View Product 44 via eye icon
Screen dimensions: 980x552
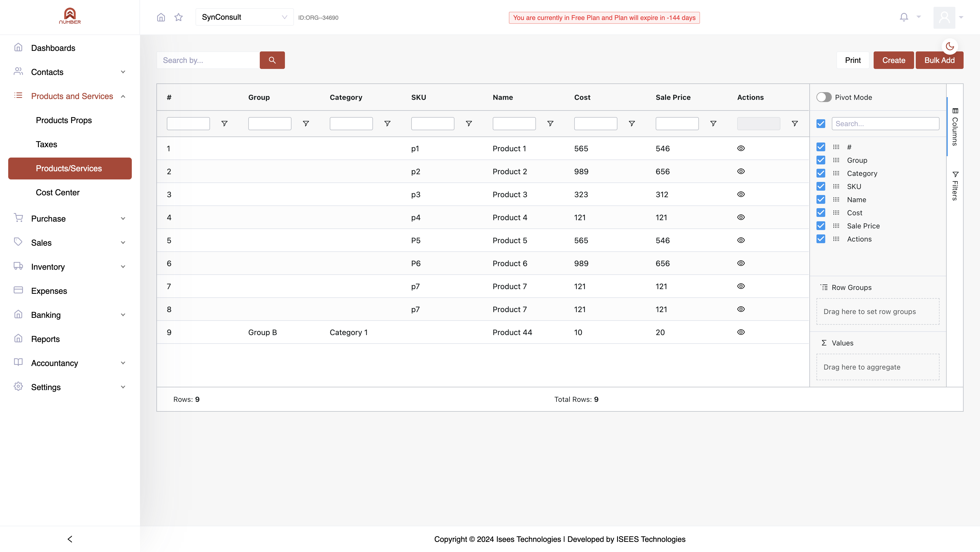(741, 332)
